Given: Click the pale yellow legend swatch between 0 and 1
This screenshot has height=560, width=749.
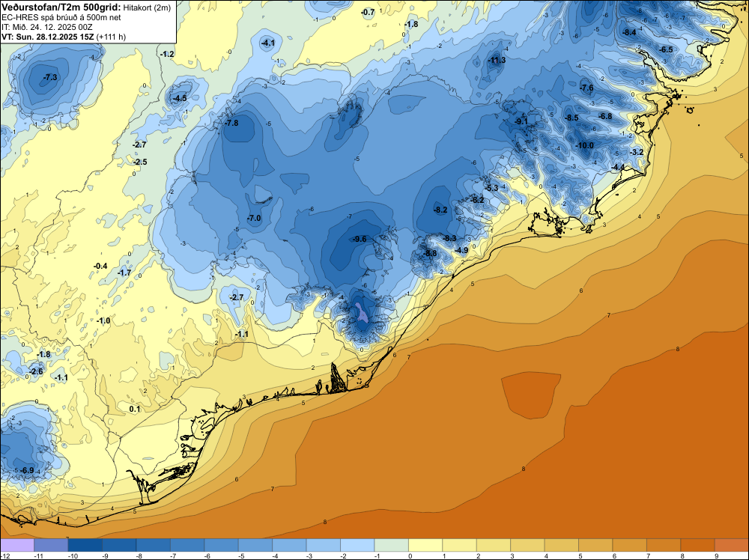Looking at the screenshot, I should (425, 545).
